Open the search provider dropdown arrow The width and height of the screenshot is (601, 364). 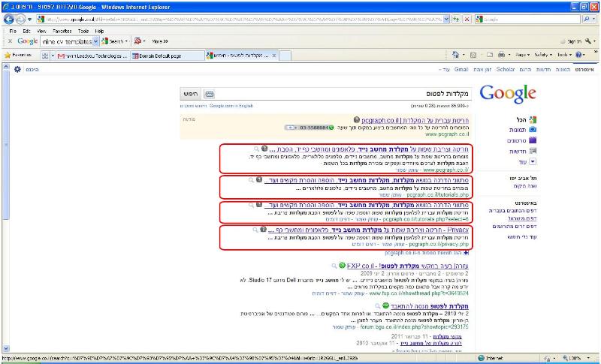point(595,19)
